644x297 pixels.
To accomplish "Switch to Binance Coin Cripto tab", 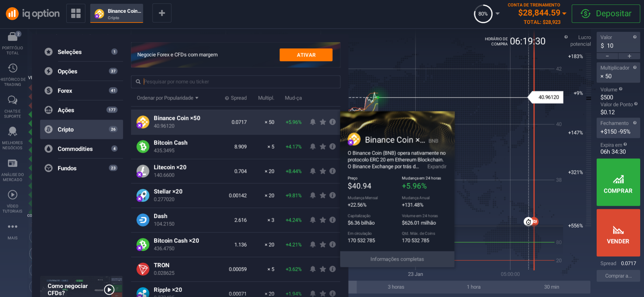I will pyautogui.click(x=117, y=13).
